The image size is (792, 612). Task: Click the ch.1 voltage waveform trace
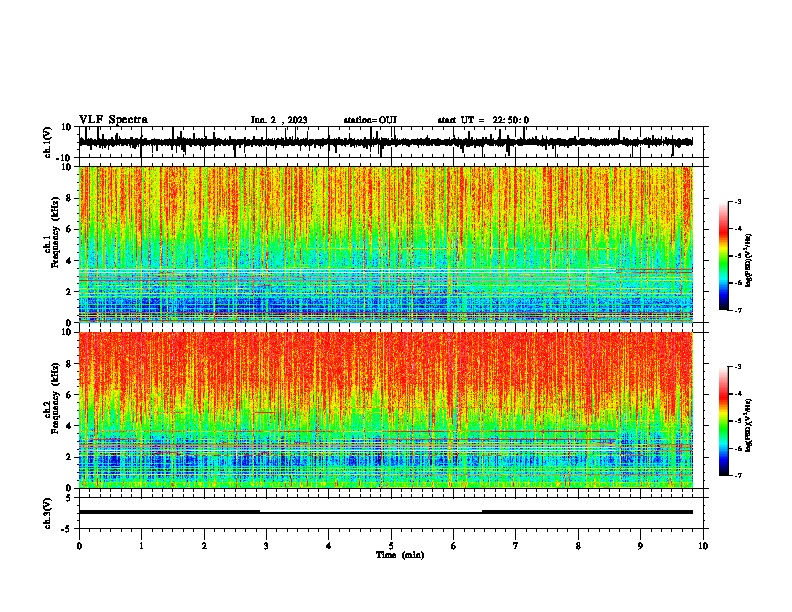pos(385,142)
